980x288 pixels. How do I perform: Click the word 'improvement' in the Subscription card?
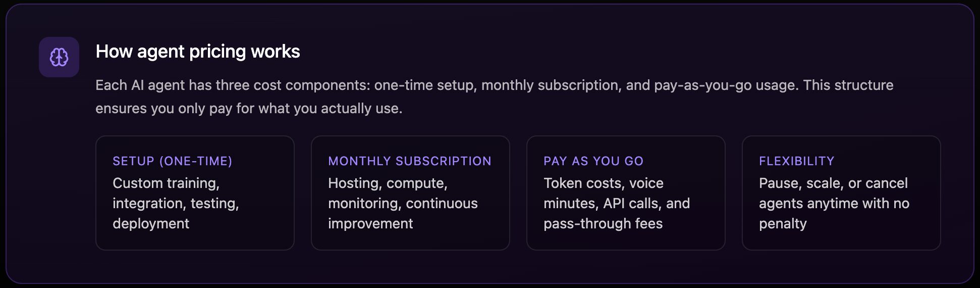(x=370, y=223)
